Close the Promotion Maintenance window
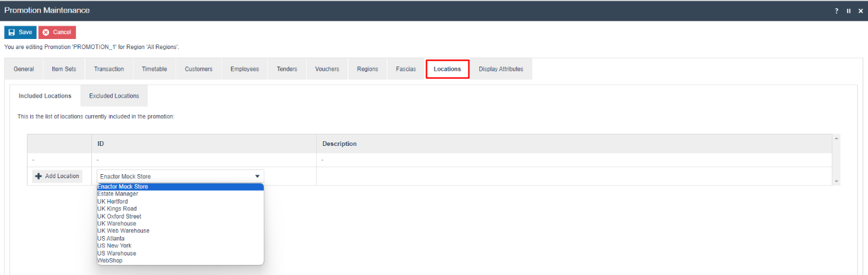 [x=861, y=11]
